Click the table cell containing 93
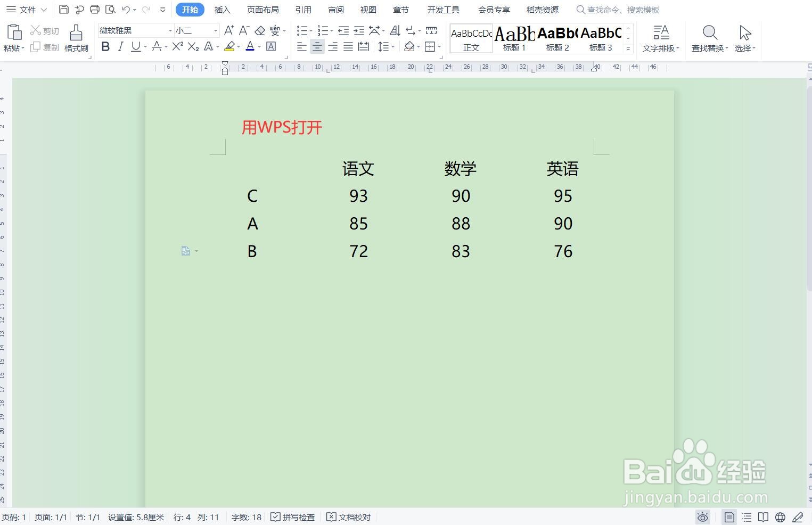The width and height of the screenshot is (812, 525). pos(358,196)
